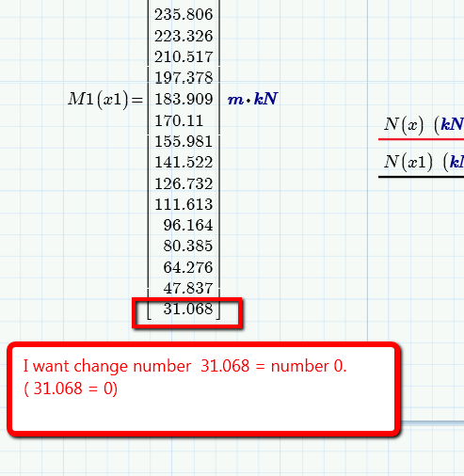Image resolution: width=464 pixels, height=476 pixels.
Task: Select the matrix value 155.981
Action: [184, 141]
